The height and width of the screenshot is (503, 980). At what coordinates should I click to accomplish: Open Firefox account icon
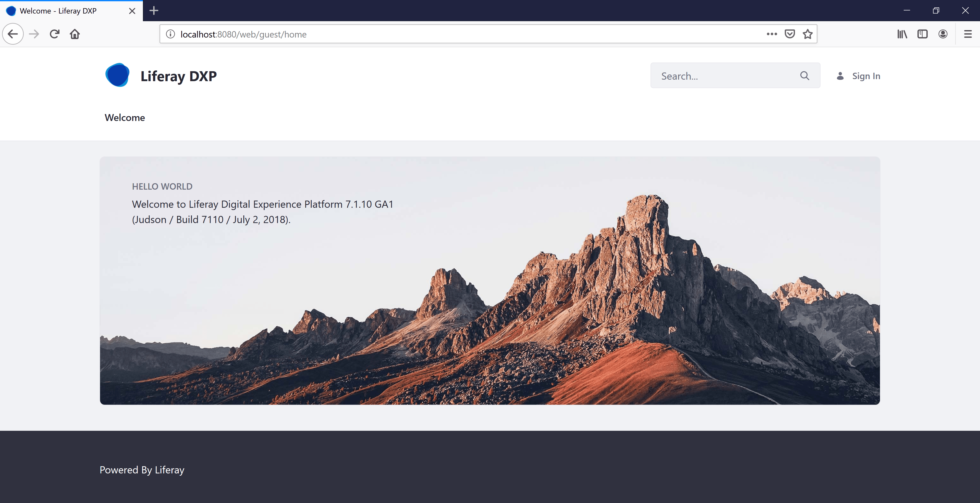943,34
